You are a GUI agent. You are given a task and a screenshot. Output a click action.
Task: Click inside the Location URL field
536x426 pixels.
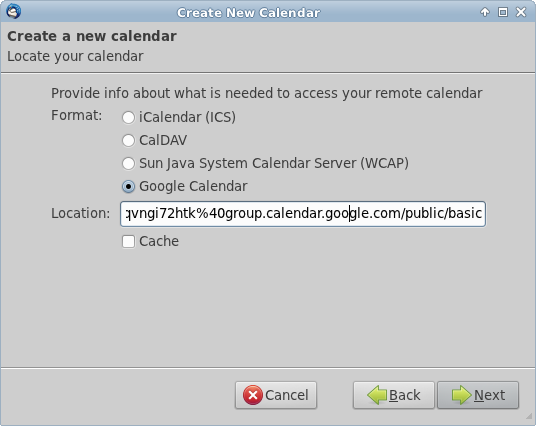click(x=303, y=214)
